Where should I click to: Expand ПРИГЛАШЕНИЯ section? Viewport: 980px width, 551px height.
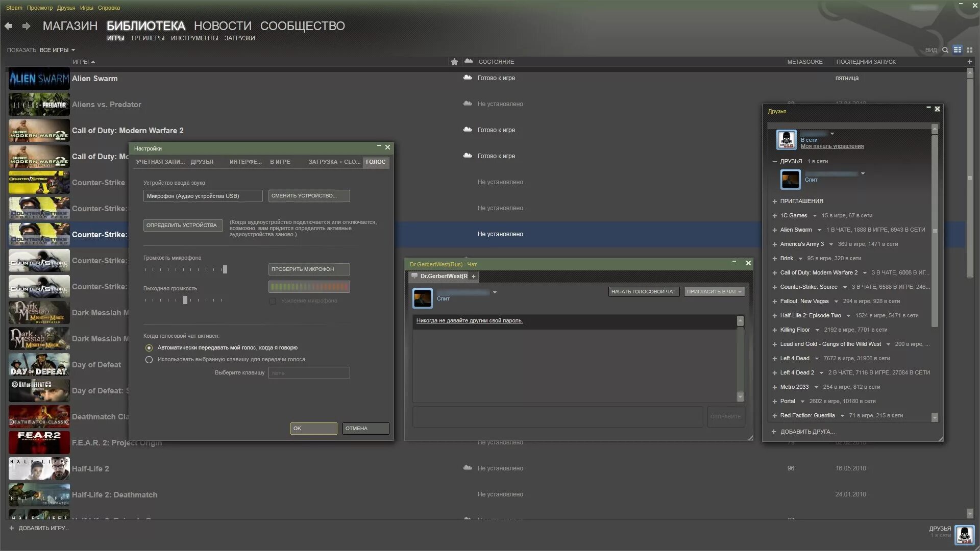pyautogui.click(x=774, y=202)
